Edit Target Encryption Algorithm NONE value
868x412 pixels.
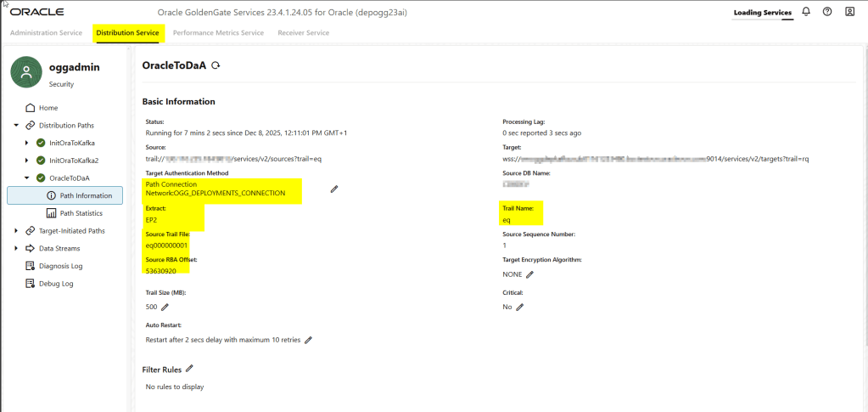[529, 274]
